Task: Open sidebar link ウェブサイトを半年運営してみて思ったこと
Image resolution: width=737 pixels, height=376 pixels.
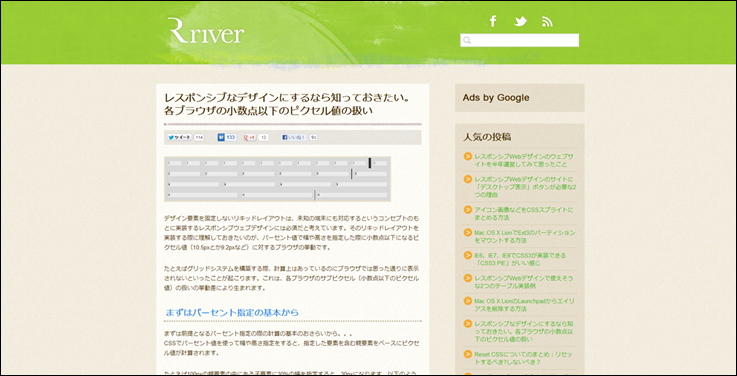Action: [525, 160]
